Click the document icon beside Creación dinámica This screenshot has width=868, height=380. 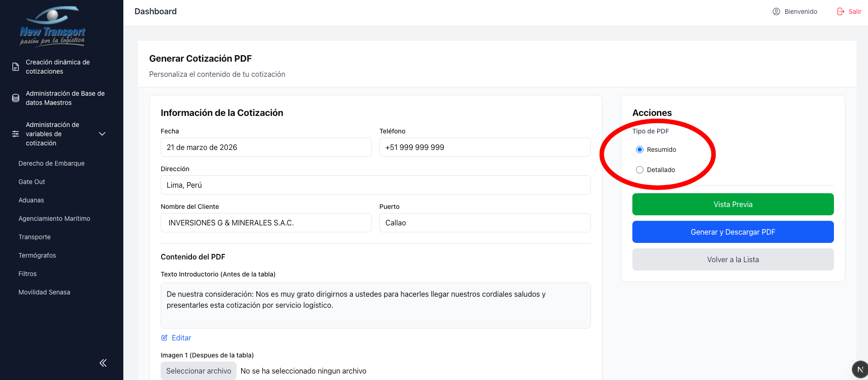point(16,67)
